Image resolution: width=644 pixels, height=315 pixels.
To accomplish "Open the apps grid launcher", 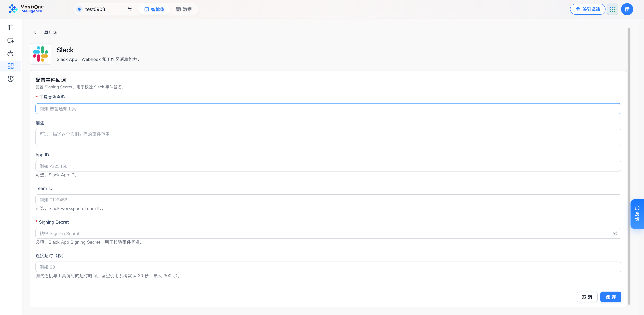I will pos(612,9).
